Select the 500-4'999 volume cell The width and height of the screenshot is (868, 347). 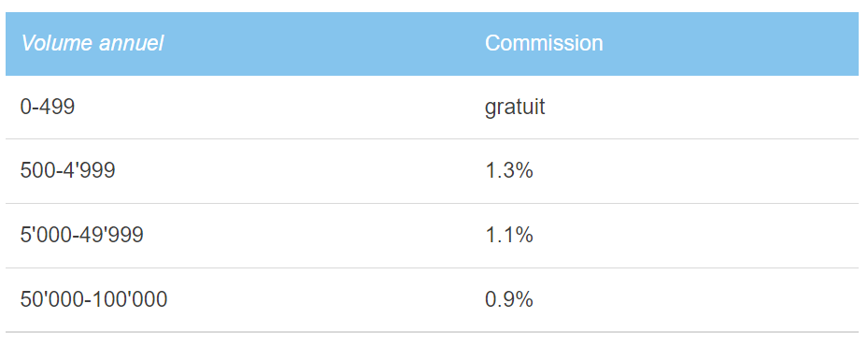[x=67, y=171]
